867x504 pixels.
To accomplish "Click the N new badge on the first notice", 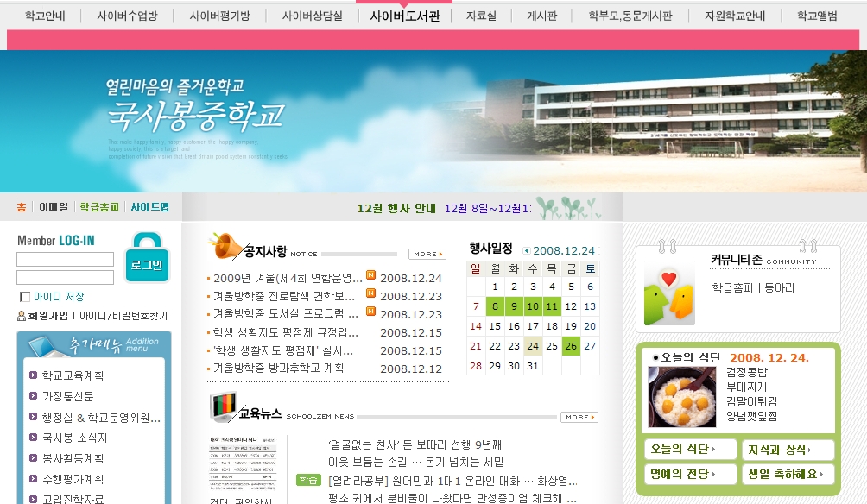I will point(370,275).
